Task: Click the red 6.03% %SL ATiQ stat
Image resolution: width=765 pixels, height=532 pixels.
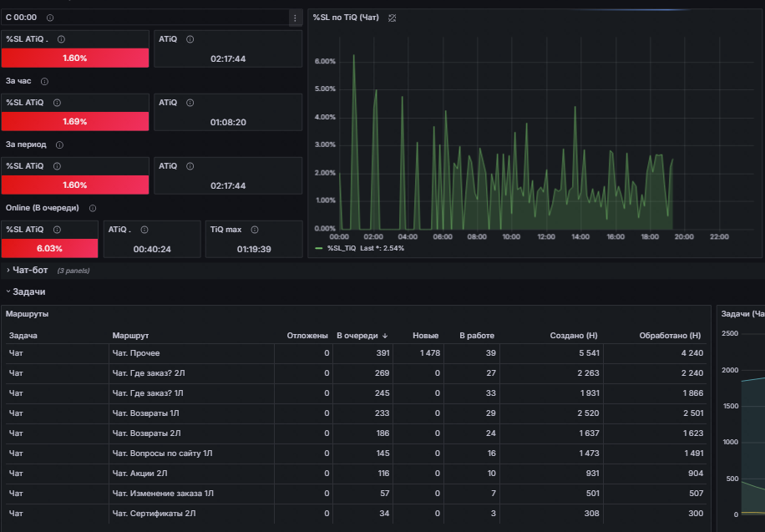Action: click(x=50, y=248)
